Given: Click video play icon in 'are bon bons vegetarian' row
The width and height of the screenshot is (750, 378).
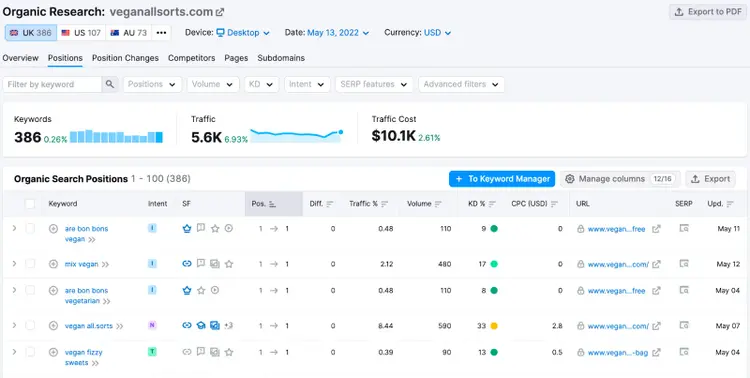Looking at the screenshot, I should [215, 290].
